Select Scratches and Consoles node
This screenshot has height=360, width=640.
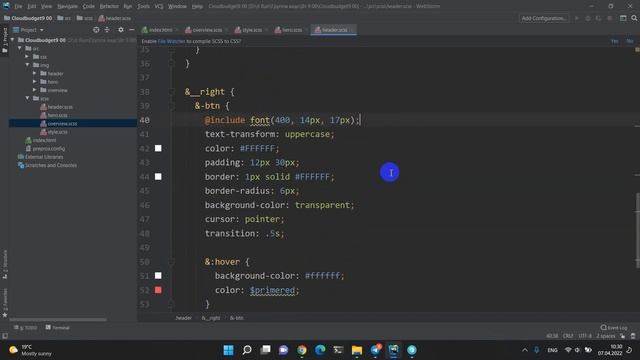(x=47, y=165)
